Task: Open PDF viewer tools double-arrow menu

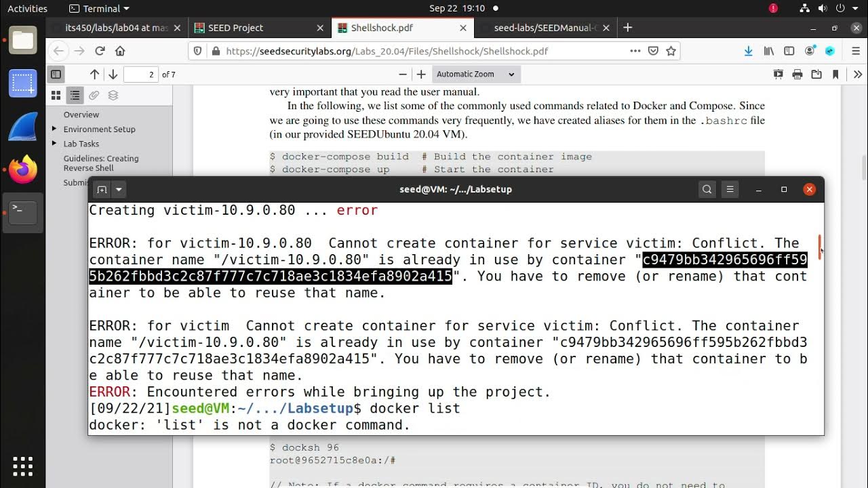Action: pyautogui.click(x=858, y=75)
